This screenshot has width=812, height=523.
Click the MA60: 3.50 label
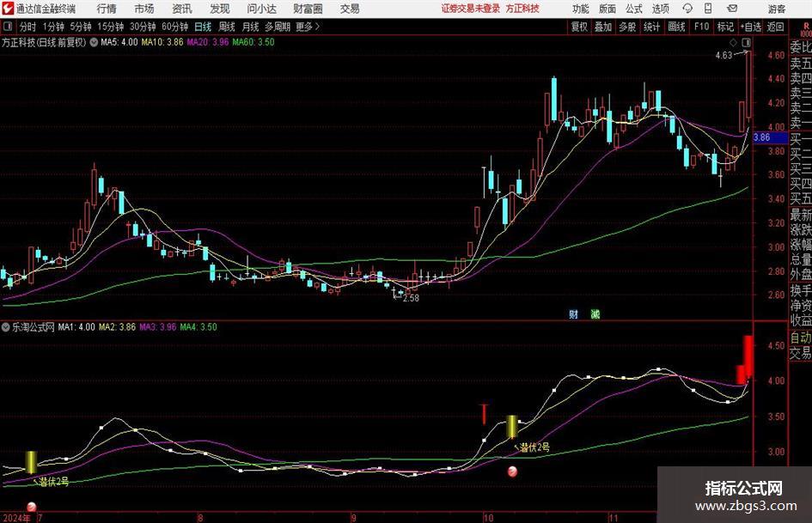click(x=253, y=42)
